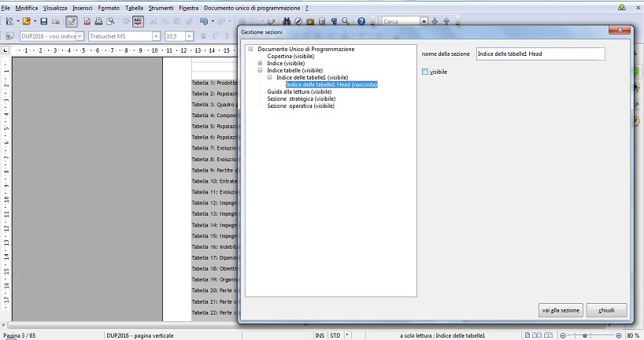Toggle the Edit File mode icon
This screenshot has height=340, width=644.
pos(71,21)
